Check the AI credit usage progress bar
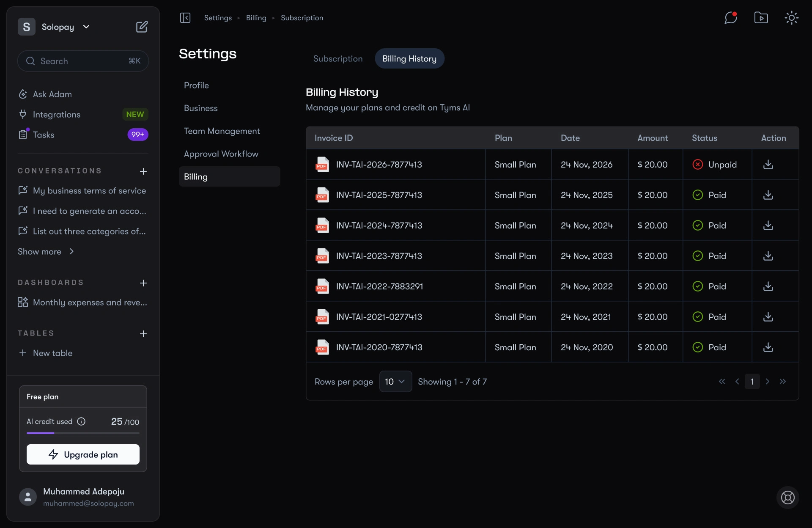This screenshot has height=528, width=812. click(x=83, y=433)
